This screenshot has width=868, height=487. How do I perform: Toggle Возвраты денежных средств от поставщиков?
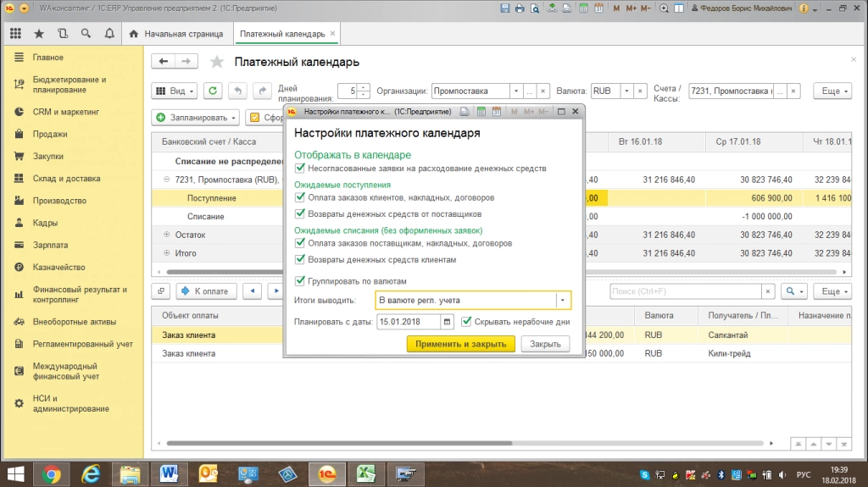(x=300, y=213)
